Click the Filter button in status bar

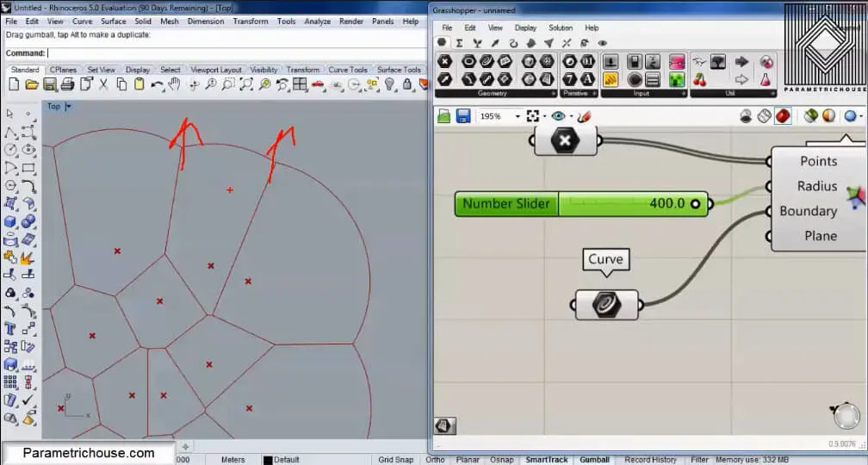pos(699,460)
